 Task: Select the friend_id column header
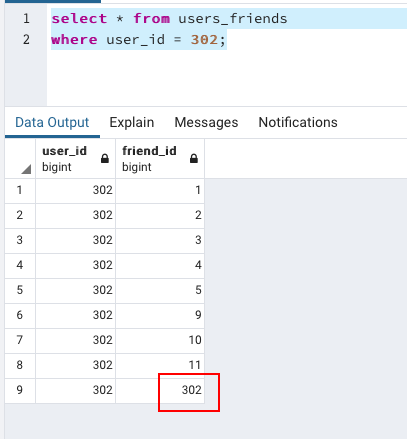coord(160,159)
